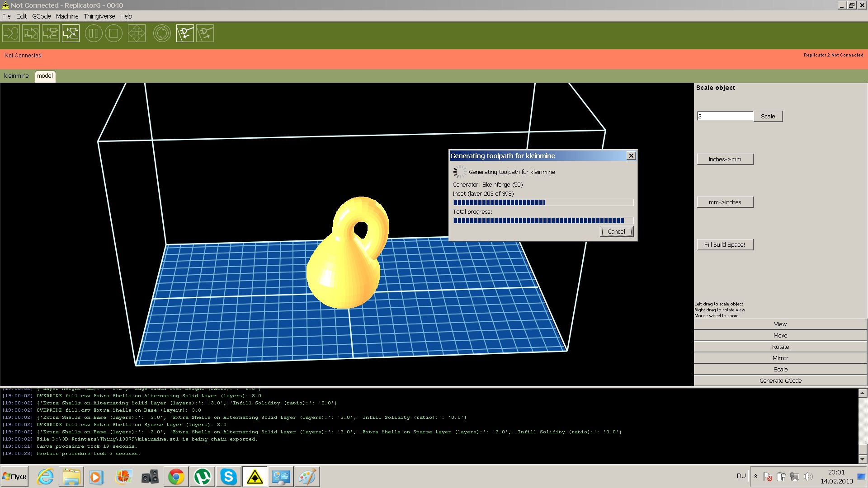Click the 'Replicator 2 Not Connected' status text
The width and height of the screenshot is (868, 488).
pos(833,55)
